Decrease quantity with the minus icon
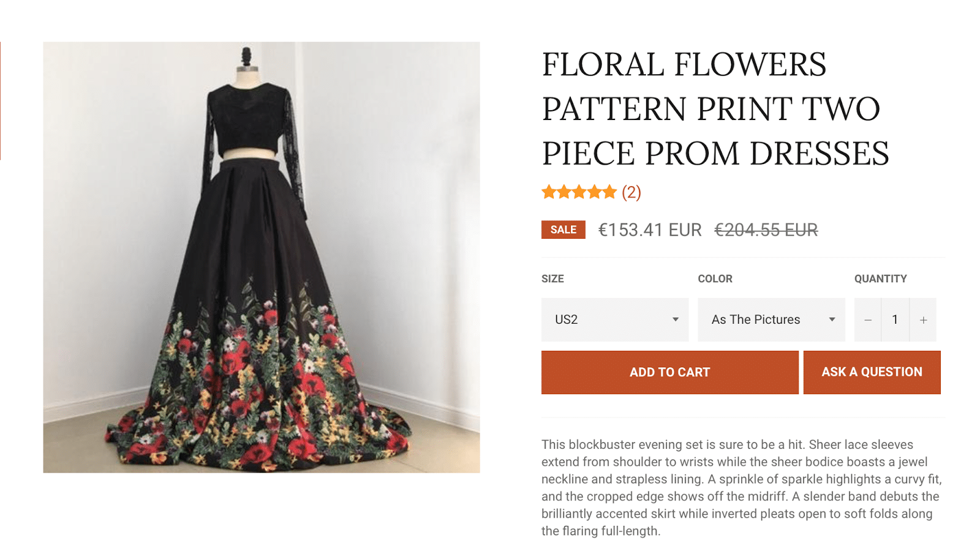 (868, 320)
